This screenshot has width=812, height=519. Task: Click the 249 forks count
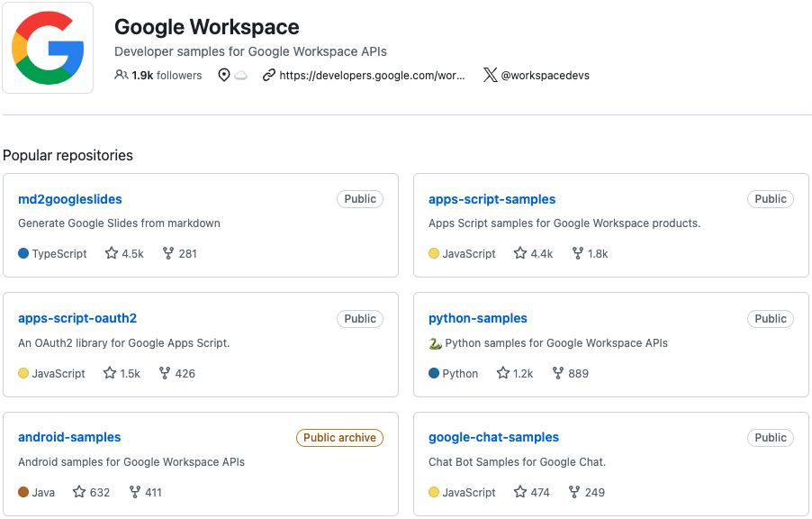point(594,492)
